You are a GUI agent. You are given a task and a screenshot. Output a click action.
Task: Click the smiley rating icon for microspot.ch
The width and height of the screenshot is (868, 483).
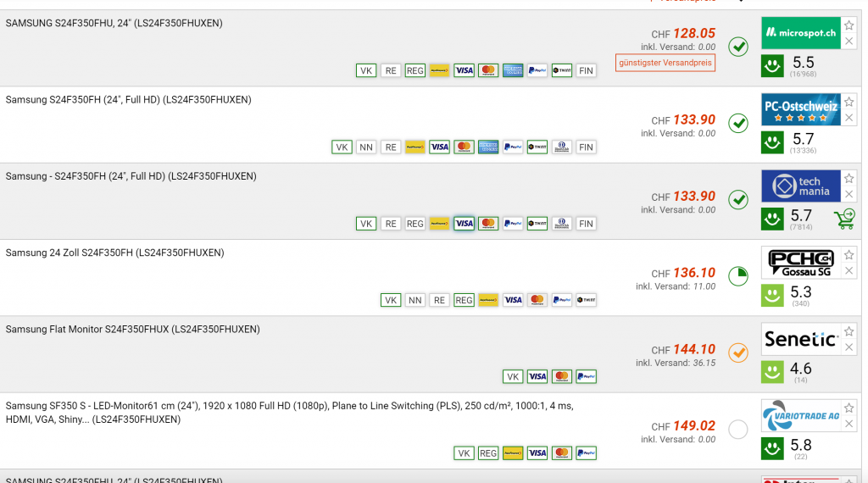[772, 66]
